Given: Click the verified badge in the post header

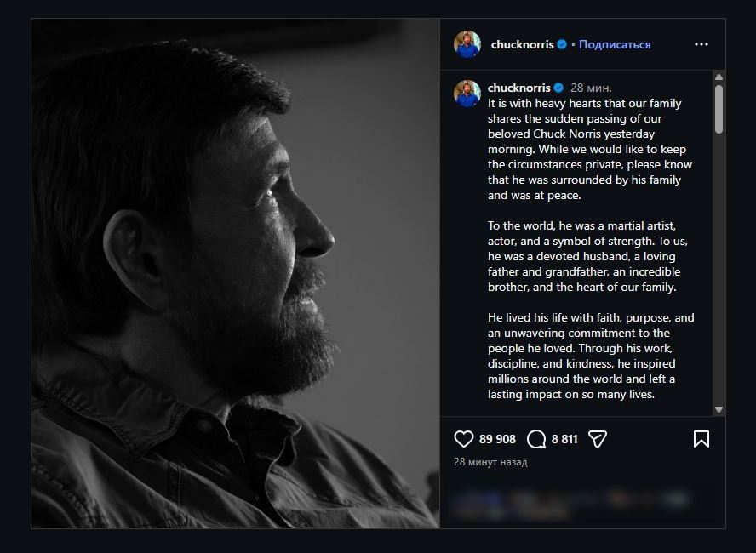Looking at the screenshot, I should tap(562, 44).
